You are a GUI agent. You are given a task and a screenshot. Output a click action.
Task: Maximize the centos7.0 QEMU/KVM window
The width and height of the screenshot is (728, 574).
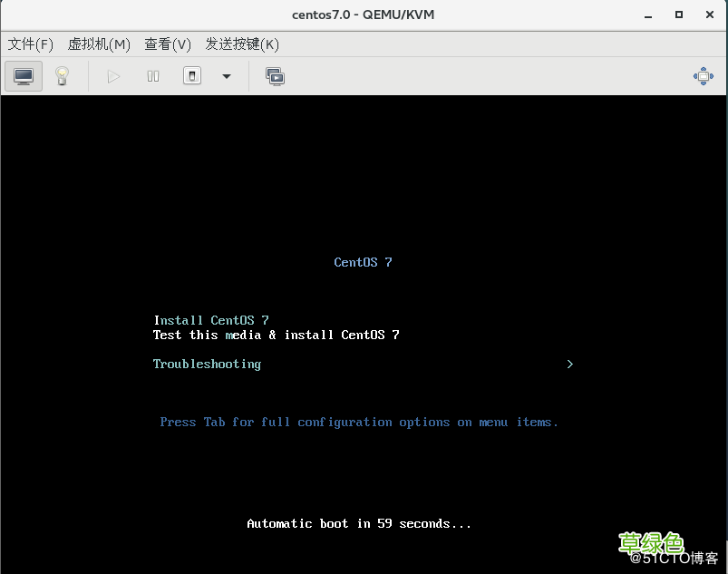679,15
